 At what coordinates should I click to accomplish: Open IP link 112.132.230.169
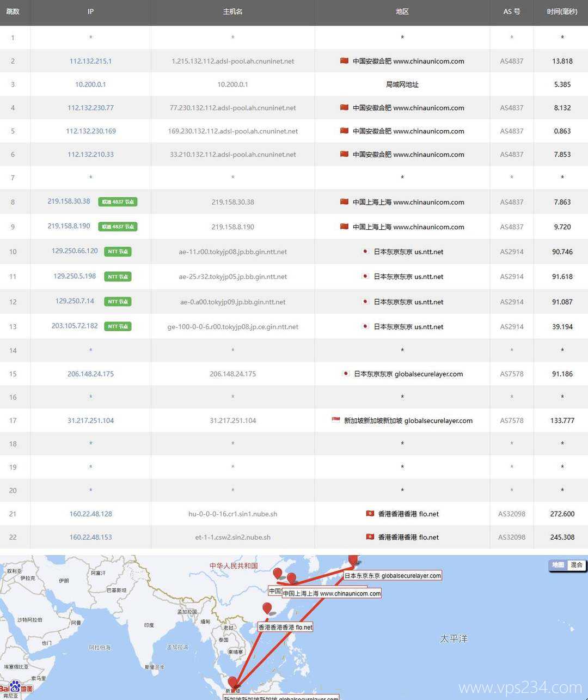coord(90,131)
